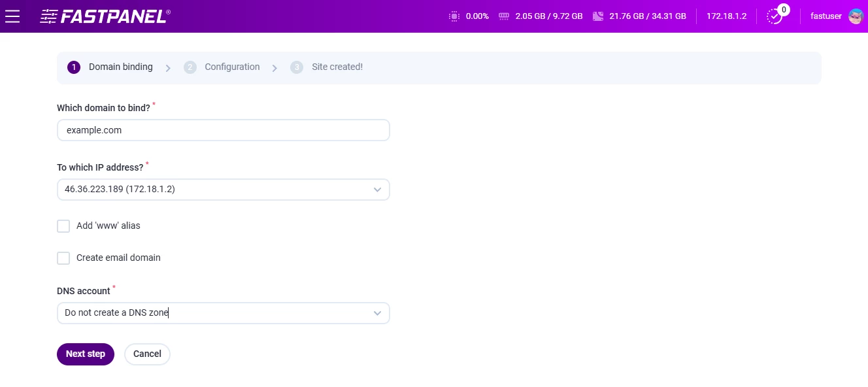Click the server IP 172.18.1.2 in header

[x=726, y=16]
